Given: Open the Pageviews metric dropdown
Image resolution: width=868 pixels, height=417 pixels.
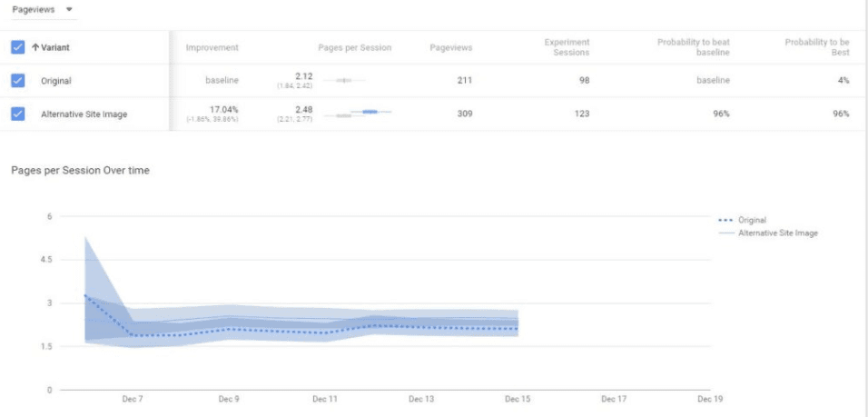Looking at the screenshot, I should coord(36,9).
